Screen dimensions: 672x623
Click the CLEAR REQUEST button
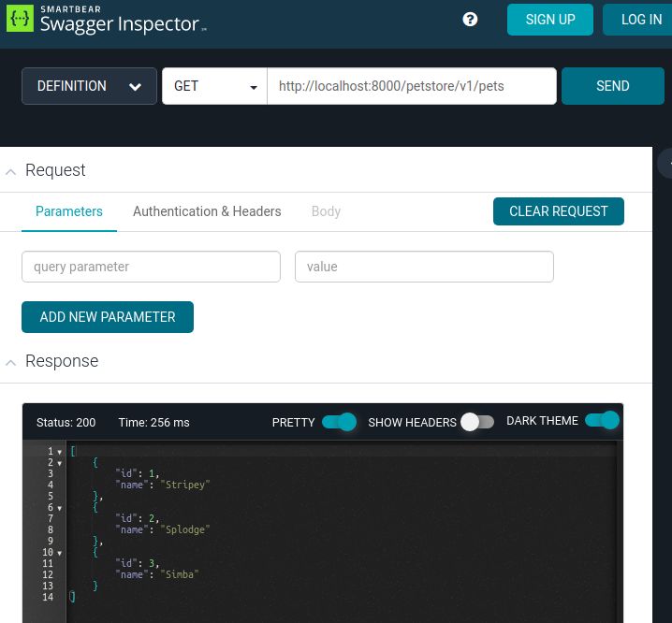tap(558, 211)
